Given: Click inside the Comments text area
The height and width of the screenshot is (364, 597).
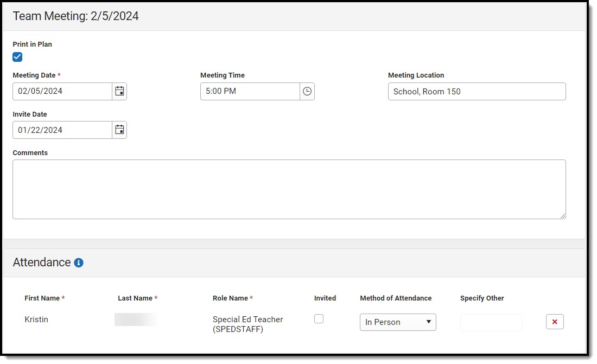Looking at the screenshot, I should point(289,189).
